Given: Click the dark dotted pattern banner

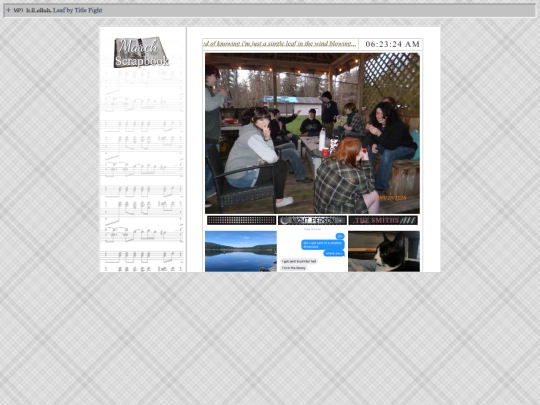Looking at the screenshot, I should 241,220.
